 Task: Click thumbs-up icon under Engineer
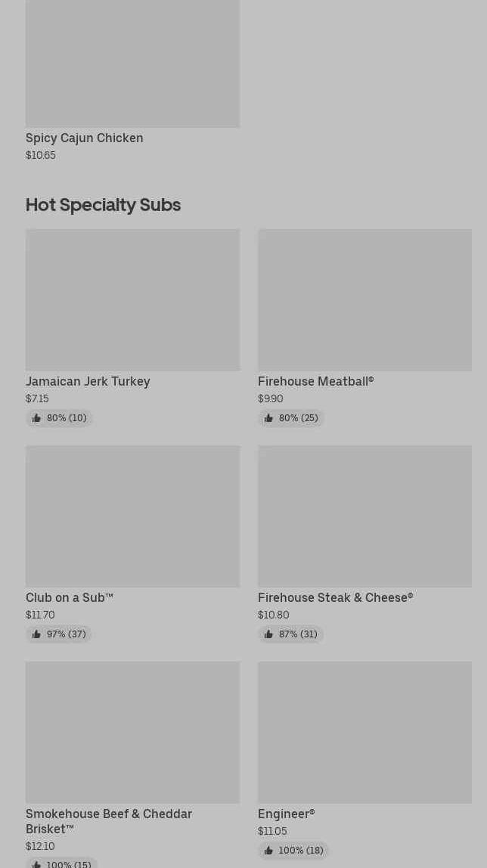268,851
